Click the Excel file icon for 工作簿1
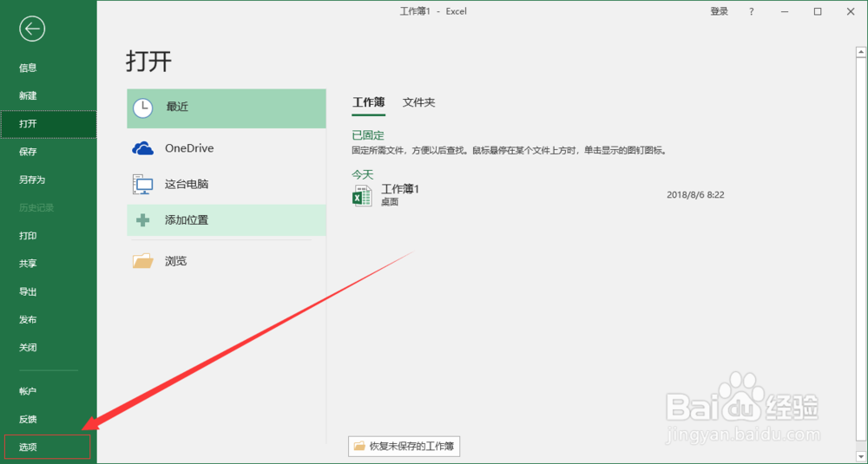 tap(362, 196)
